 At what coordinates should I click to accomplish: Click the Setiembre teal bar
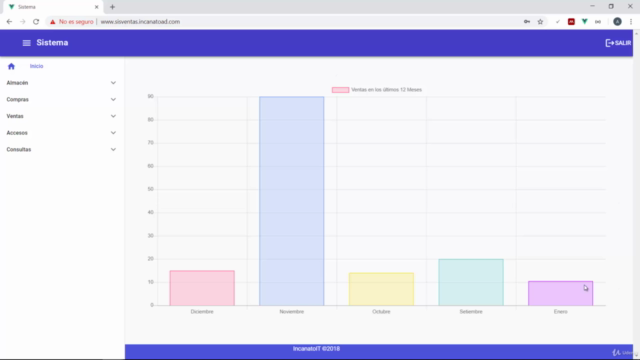[471, 282]
